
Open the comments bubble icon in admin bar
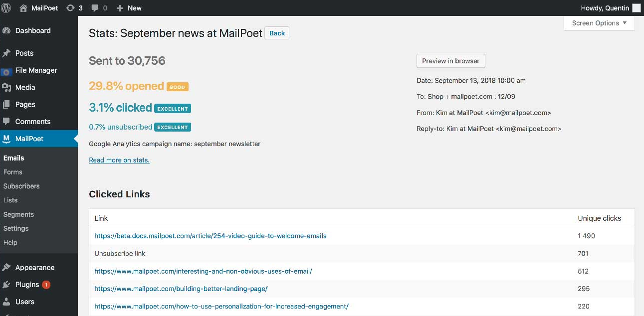tap(95, 8)
